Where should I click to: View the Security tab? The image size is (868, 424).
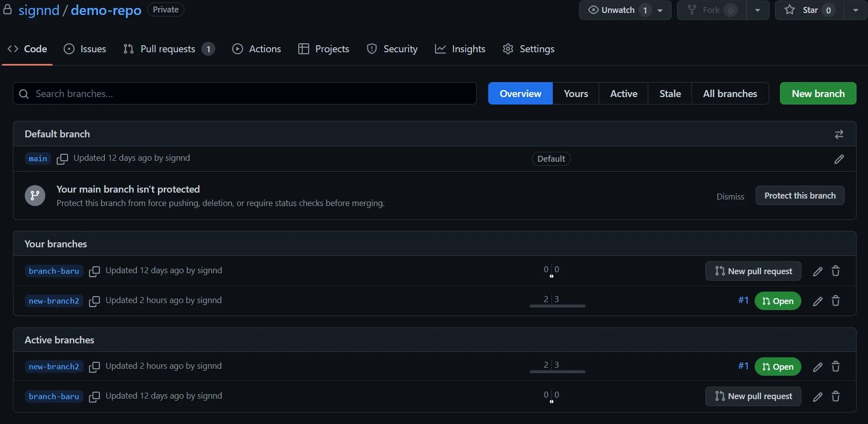[x=392, y=49]
